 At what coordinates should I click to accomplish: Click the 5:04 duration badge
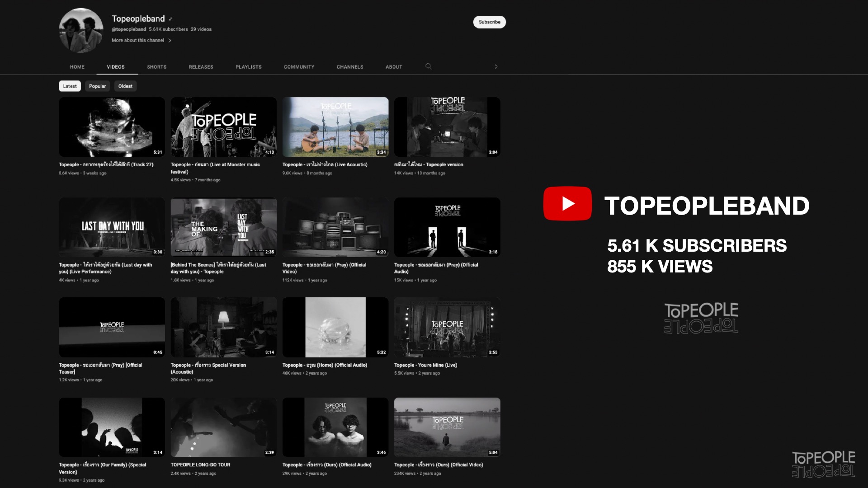click(493, 453)
